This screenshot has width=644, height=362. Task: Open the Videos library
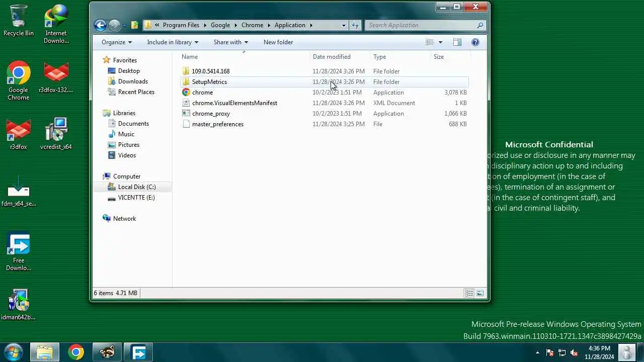point(127,155)
